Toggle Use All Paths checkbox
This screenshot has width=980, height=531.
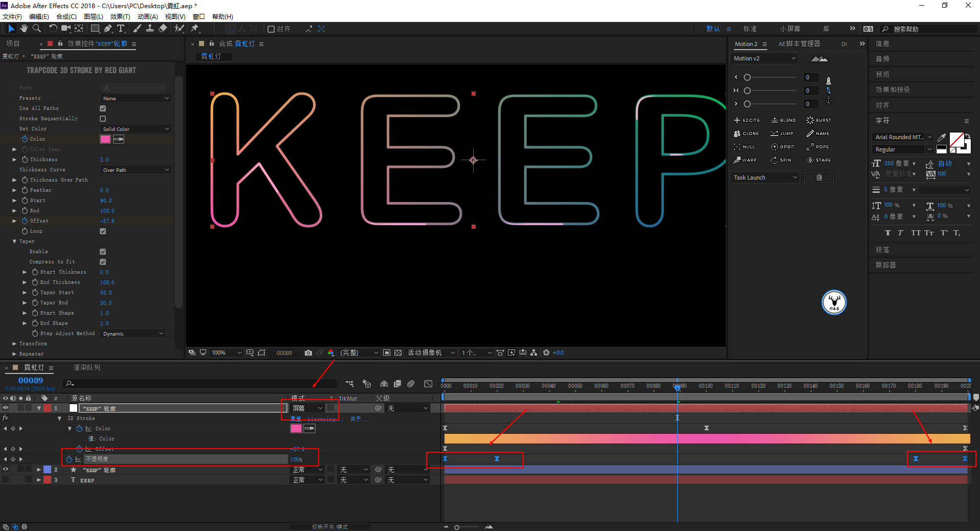pos(103,108)
